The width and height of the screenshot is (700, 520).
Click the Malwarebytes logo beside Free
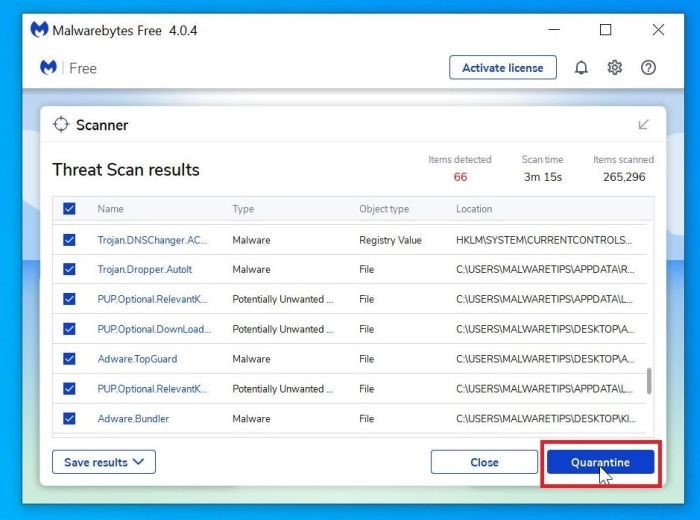[x=48, y=68]
